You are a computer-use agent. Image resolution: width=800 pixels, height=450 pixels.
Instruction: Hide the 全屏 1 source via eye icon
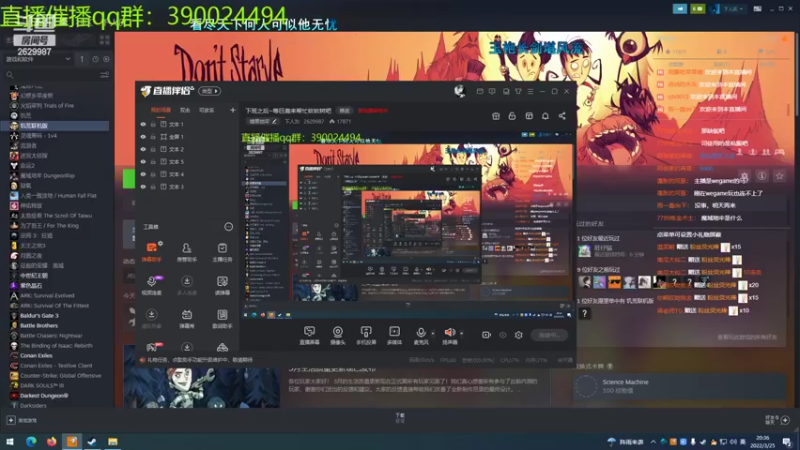(x=143, y=137)
